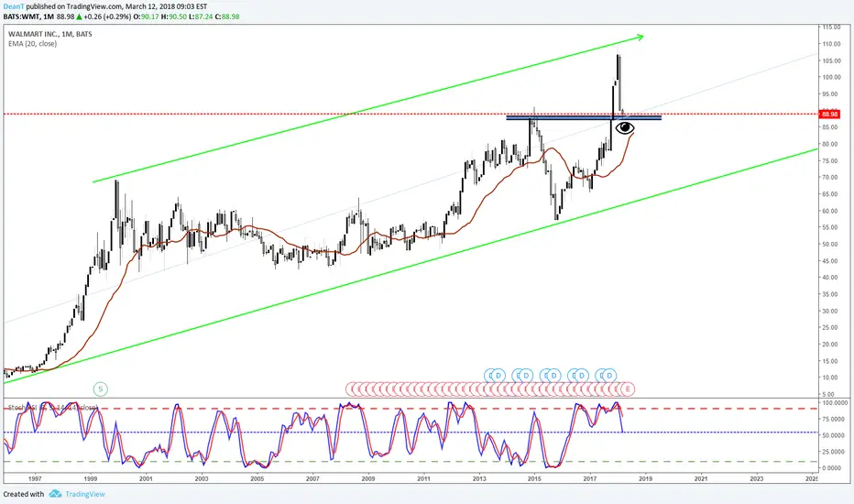Screen dimensions: 854x504
Task: Click the front dividend D marker near late 2016
Action: (x=582, y=376)
